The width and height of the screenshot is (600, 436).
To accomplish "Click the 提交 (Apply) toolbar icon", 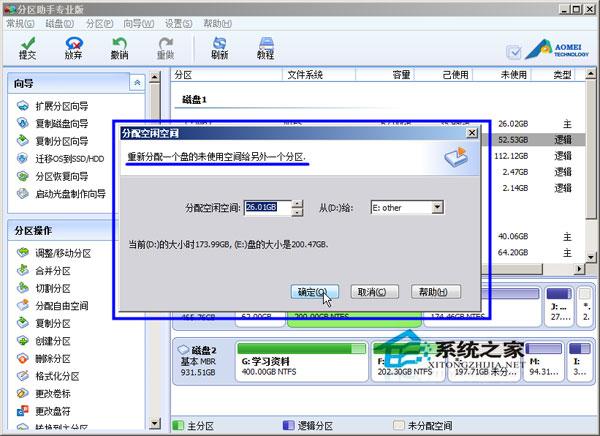I will click(28, 48).
